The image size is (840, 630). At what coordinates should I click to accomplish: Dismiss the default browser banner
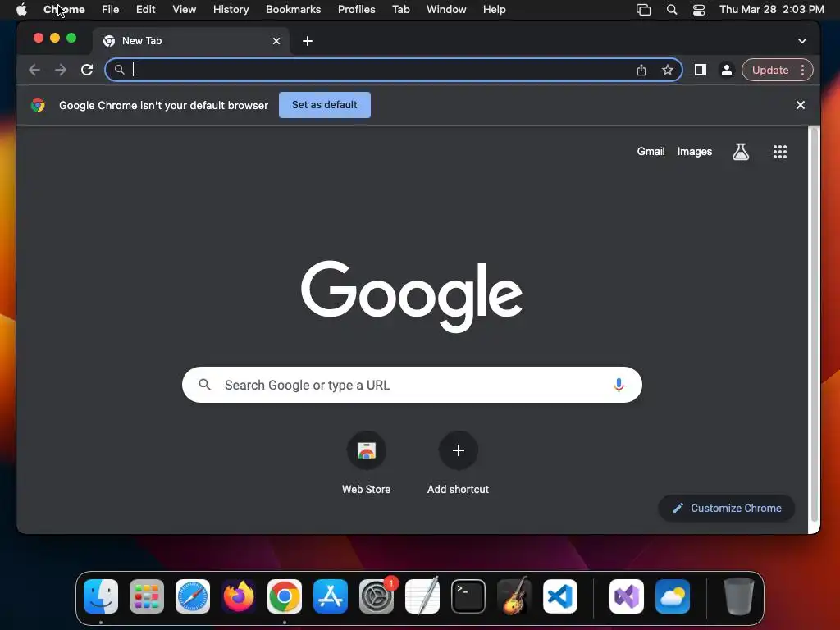(x=801, y=105)
